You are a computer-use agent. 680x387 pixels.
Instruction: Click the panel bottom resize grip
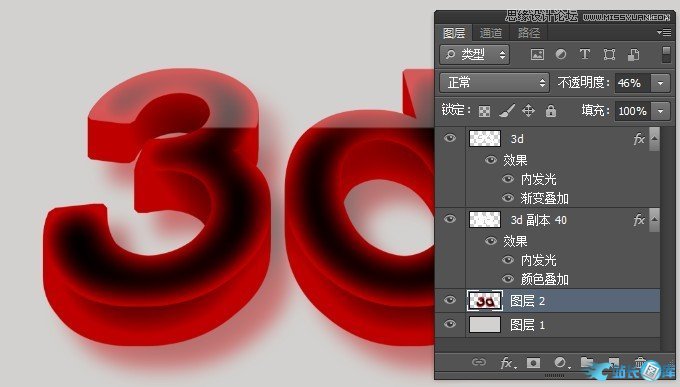(555, 375)
